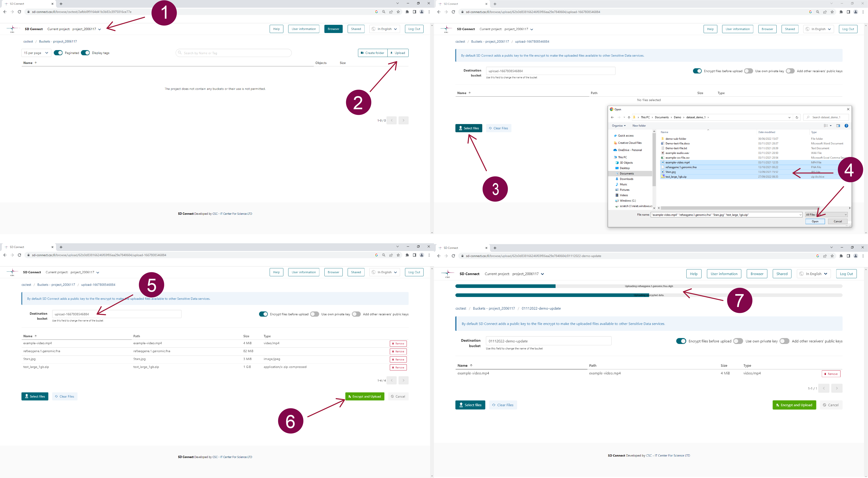This screenshot has height=478, width=868.
Task: Expand Current project dropdown in top-left window
Action: tap(99, 29)
